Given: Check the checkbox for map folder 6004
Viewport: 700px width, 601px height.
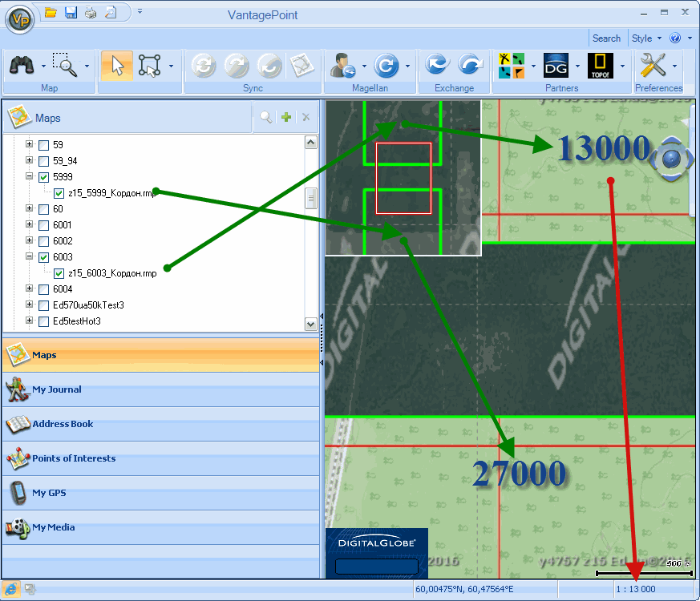Looking at the screenshot, I should tap(44, 289).
